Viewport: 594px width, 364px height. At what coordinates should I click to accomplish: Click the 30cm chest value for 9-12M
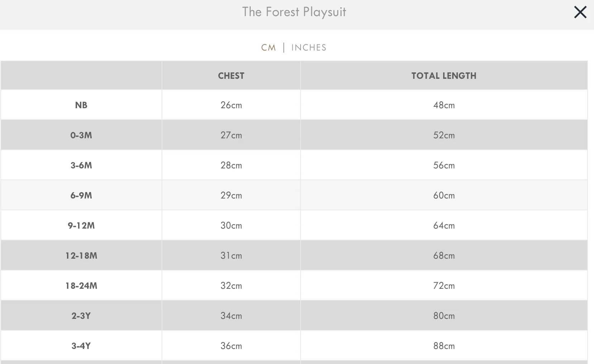(x=231, y=225)
